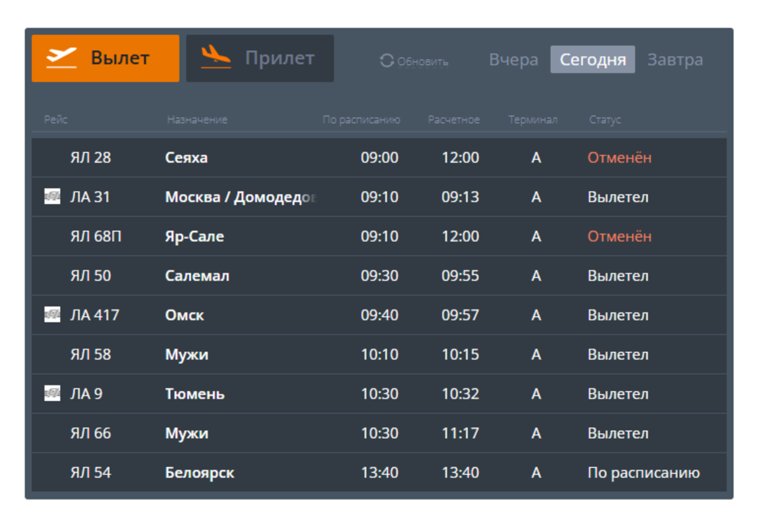Switch to the Вылет departures tab
Viewport: 760px width, 525px height.
pyautogui.click(x=106, y=58)
